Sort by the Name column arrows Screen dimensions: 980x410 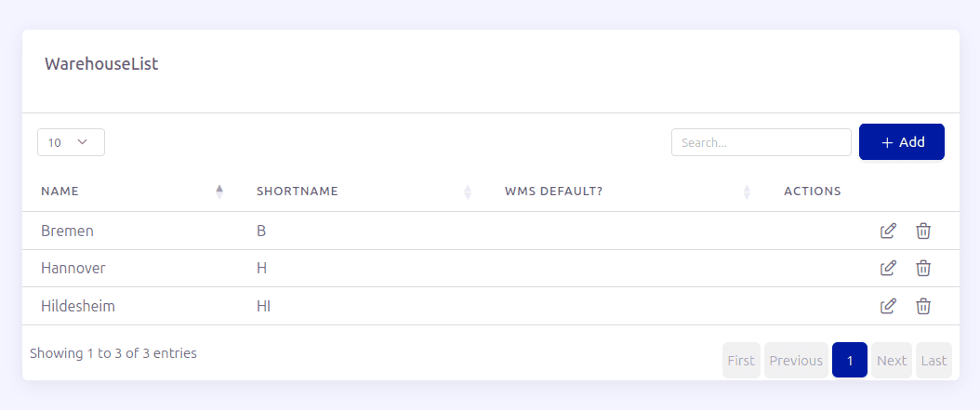click(x=219, y=192)
